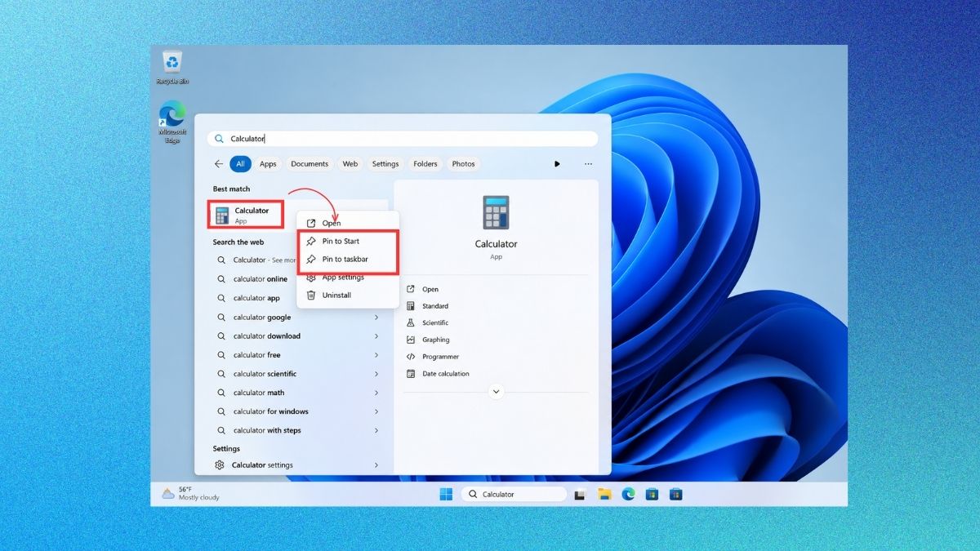Open Task View from the taskbar
The height and width of the screenshot is (551, 980).
click(580, 494)
